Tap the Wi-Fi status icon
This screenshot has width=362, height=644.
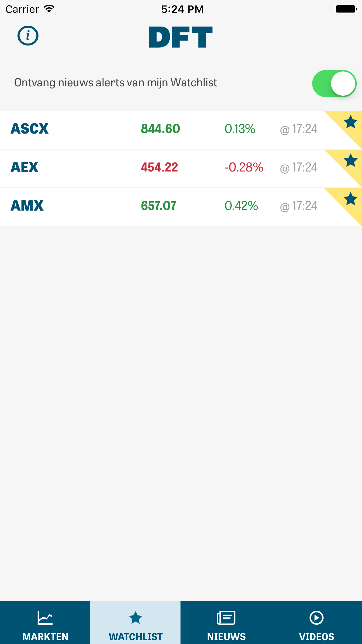click(49, 9)
